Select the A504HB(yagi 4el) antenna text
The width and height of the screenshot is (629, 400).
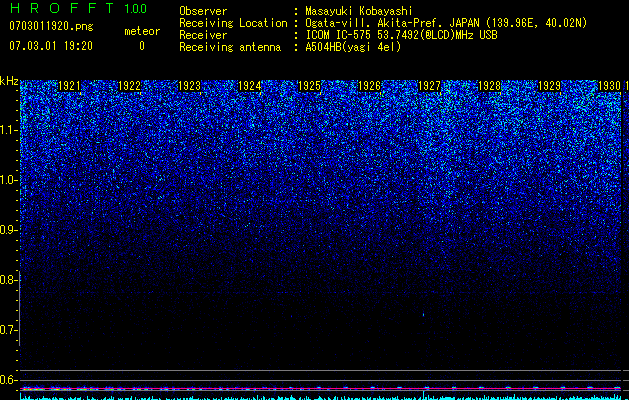(353, 47)
